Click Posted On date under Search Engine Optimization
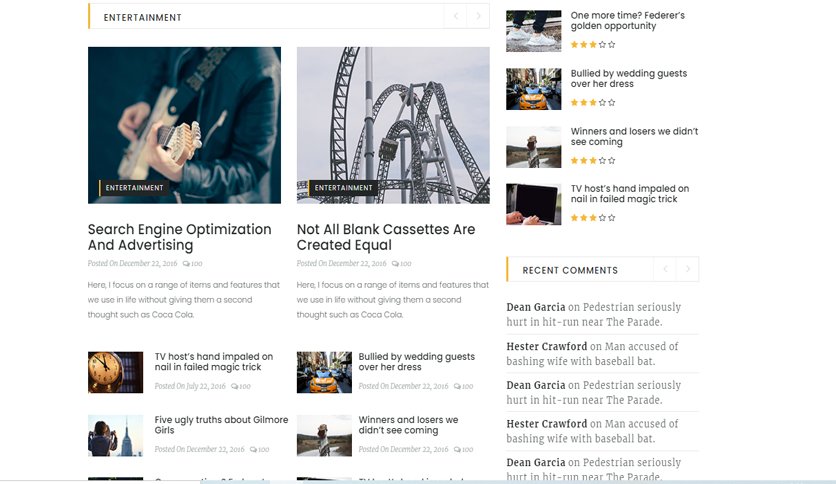 [x=132, y=264]
